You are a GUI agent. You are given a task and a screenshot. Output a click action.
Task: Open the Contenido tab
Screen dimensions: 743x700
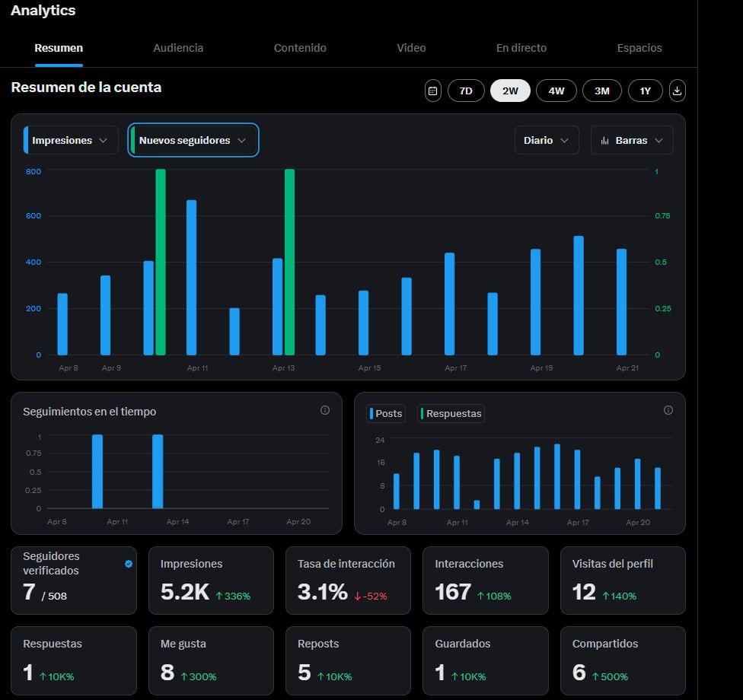[300, 48]
